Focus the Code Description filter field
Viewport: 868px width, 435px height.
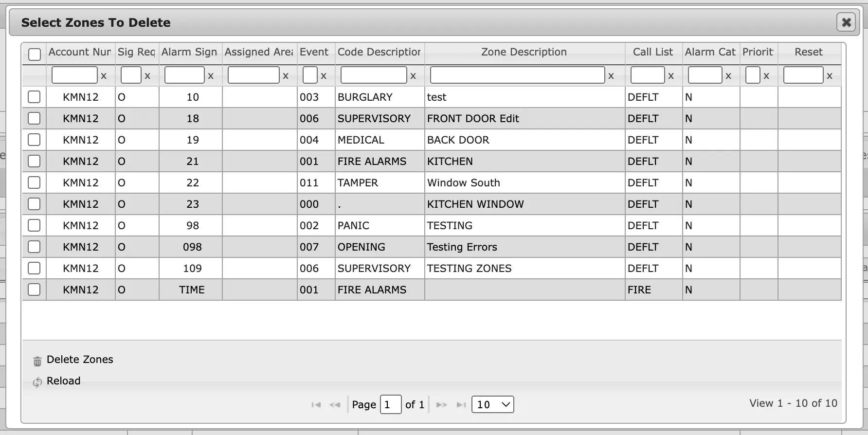374,75
